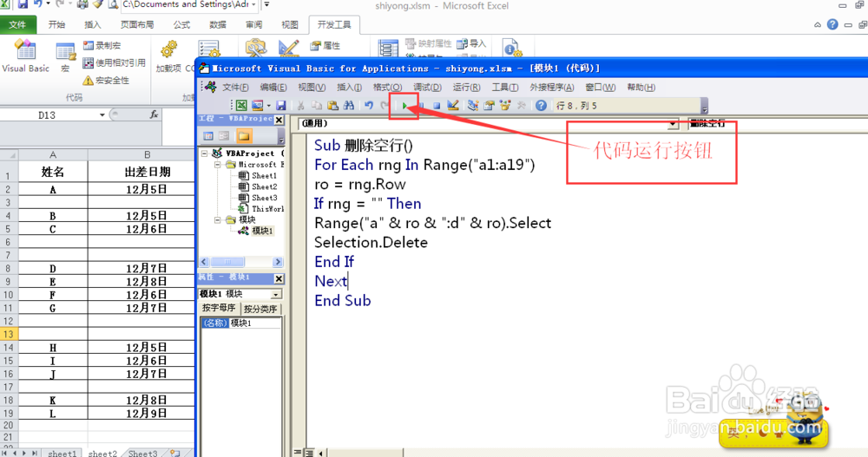Click View Object icon in project panel
The height and width of the screenshot is (457, 868).
pos(224,135)
